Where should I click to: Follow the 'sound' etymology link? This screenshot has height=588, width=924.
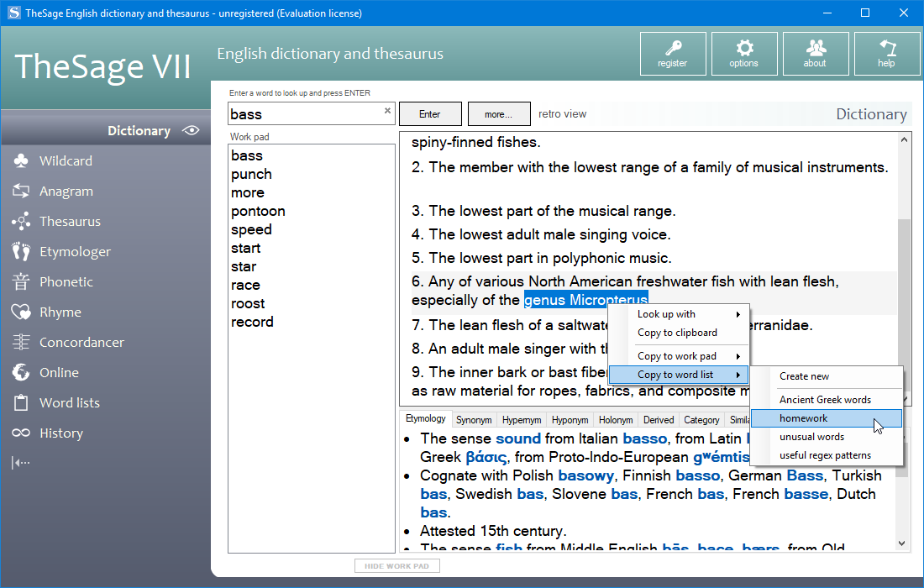tap(518, 439)
